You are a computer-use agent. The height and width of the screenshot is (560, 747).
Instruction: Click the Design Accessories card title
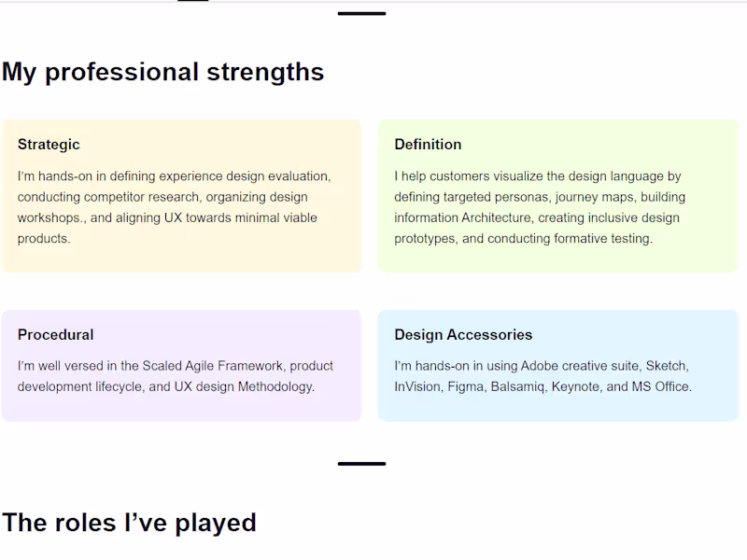[x=463, y=335]
